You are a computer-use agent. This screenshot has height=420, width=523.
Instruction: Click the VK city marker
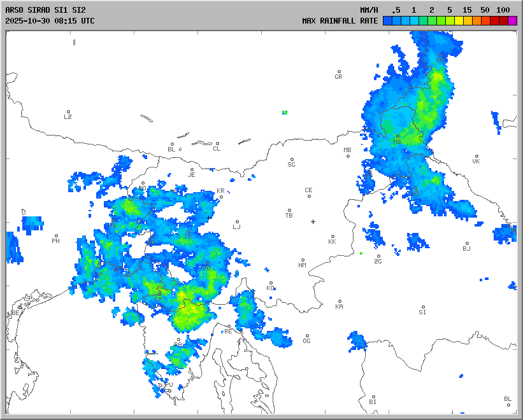pos(476,157)
